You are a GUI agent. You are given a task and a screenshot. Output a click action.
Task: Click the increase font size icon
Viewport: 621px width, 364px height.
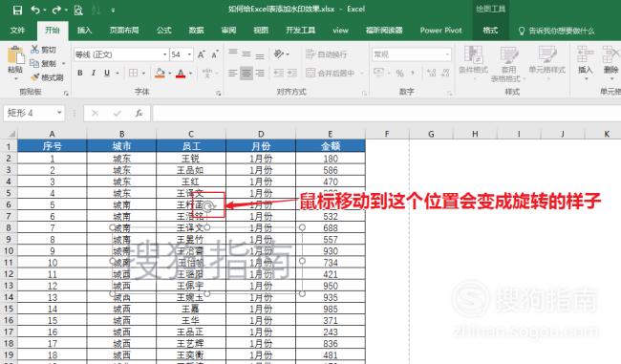click(x=202, y=54)
